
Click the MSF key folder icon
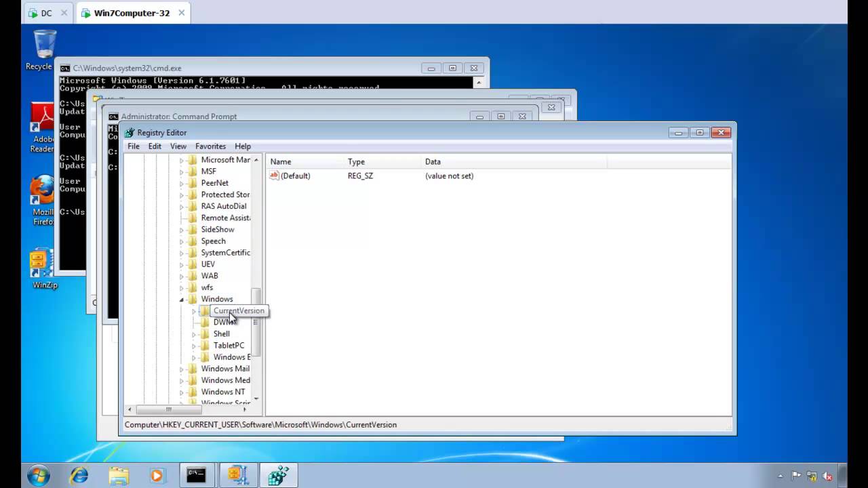(x=193, y=171)
